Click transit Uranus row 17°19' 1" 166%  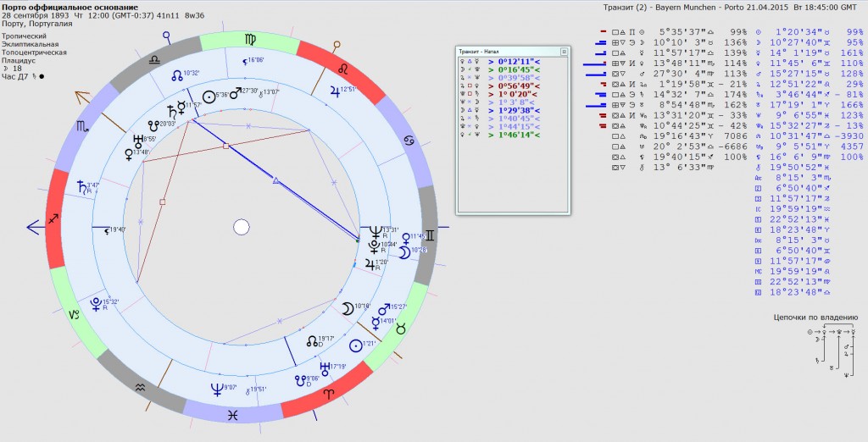810,104
